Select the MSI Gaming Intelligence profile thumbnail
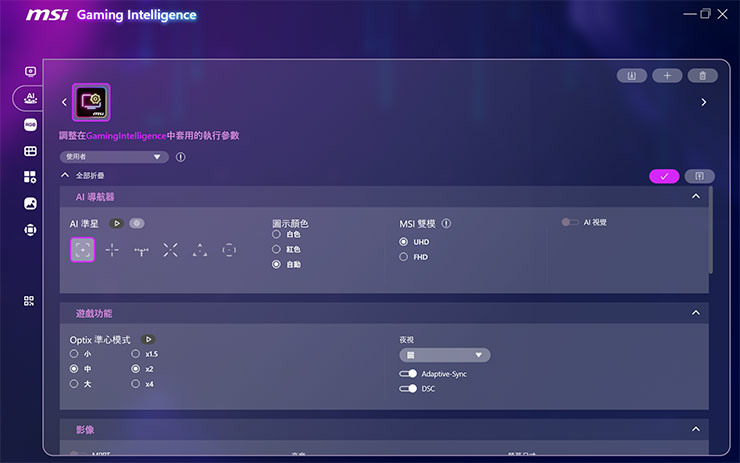Image resolution: width=740 pixels, height=463 pixels. (91, 102)
